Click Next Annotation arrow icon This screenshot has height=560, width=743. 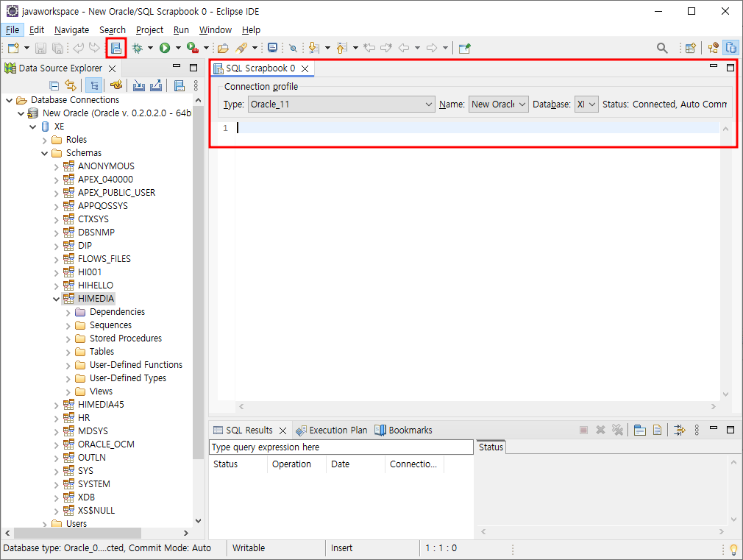coord(313,48)
